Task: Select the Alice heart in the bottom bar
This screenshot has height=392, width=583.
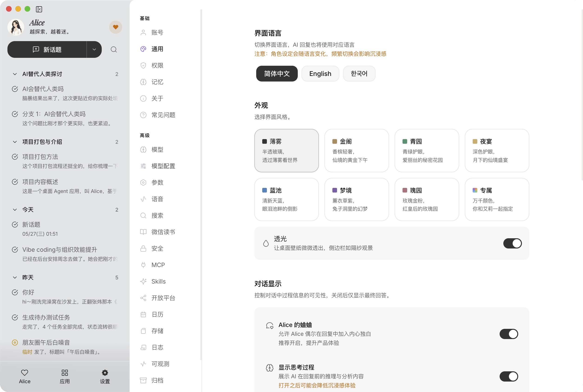Action: click(24, 376)
